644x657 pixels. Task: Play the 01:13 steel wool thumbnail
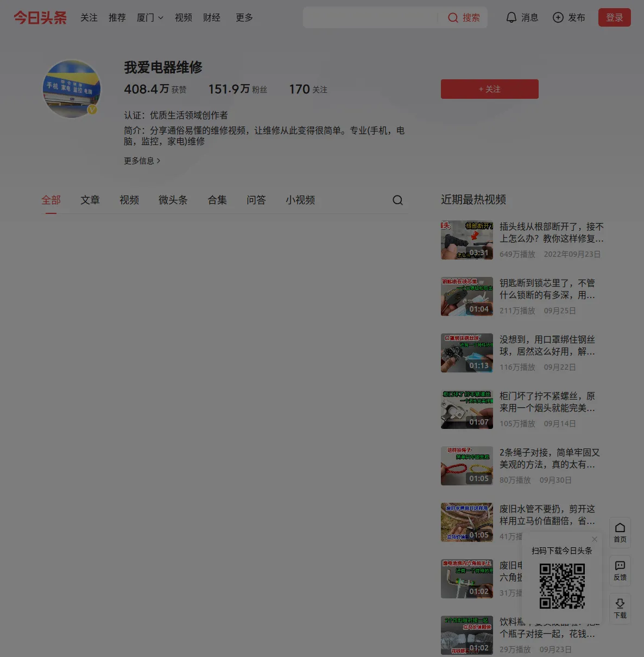point(467,353)
